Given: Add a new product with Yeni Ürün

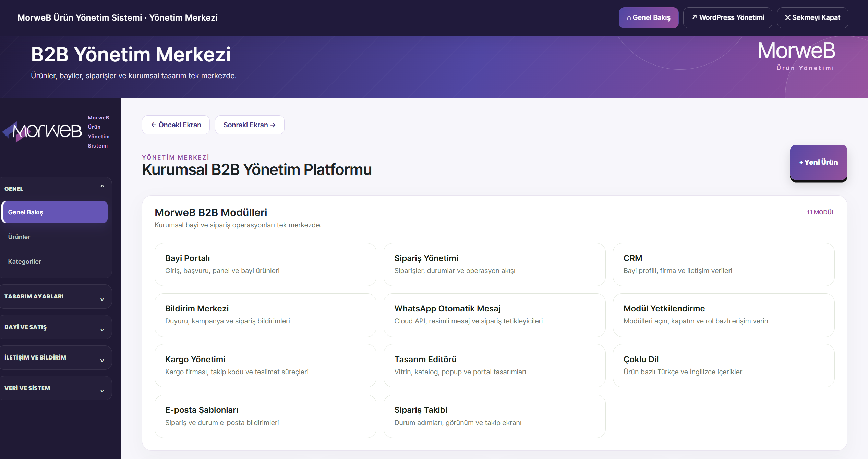Looking at the screenshot, I should (819, 162).
